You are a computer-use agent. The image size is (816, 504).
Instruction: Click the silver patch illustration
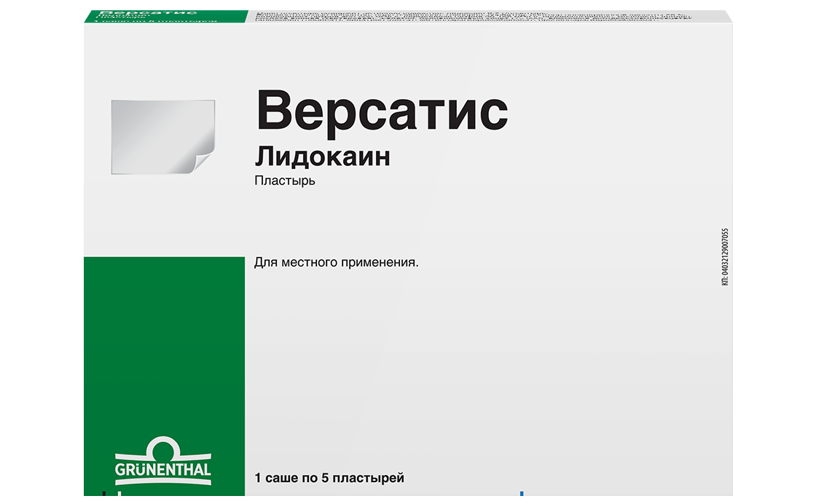coord(163,137)
